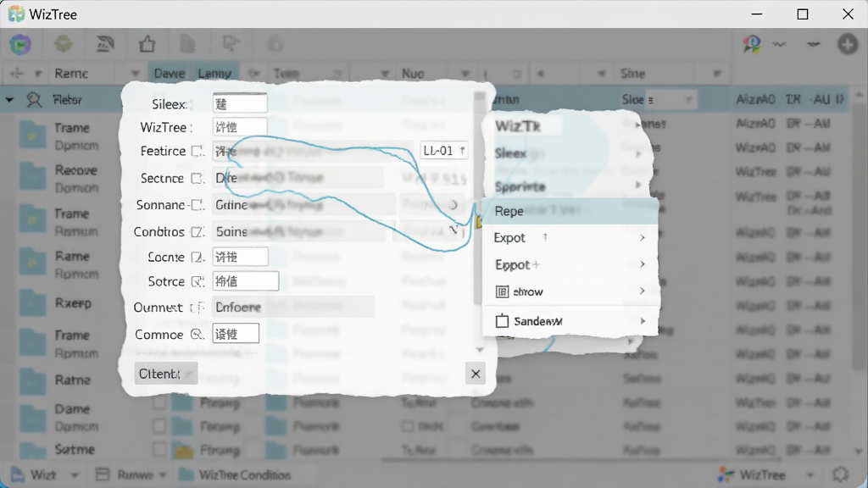This screenshot has height=488, width=868.
Task: Click the folder icon beside Reoove
Action: 32,178
